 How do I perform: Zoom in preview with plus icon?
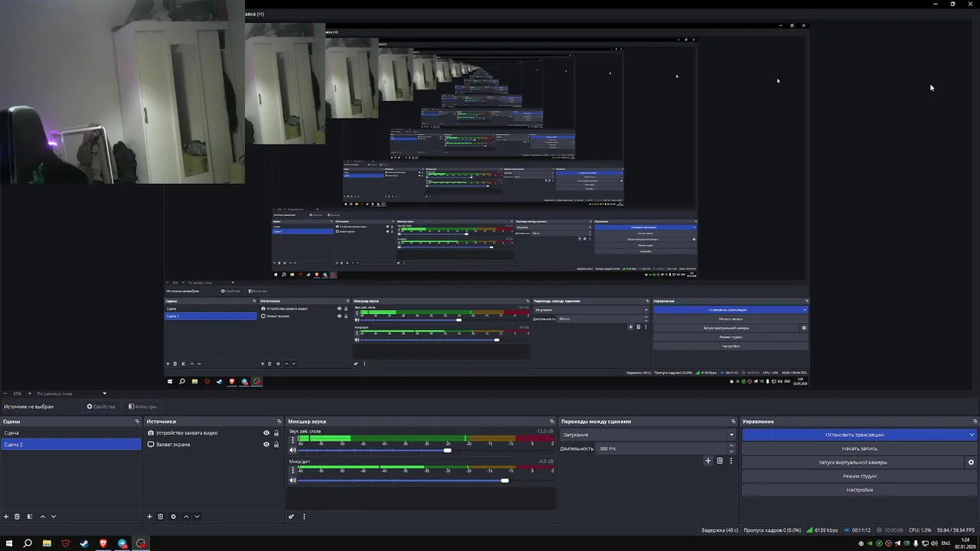tap(30, 393)
